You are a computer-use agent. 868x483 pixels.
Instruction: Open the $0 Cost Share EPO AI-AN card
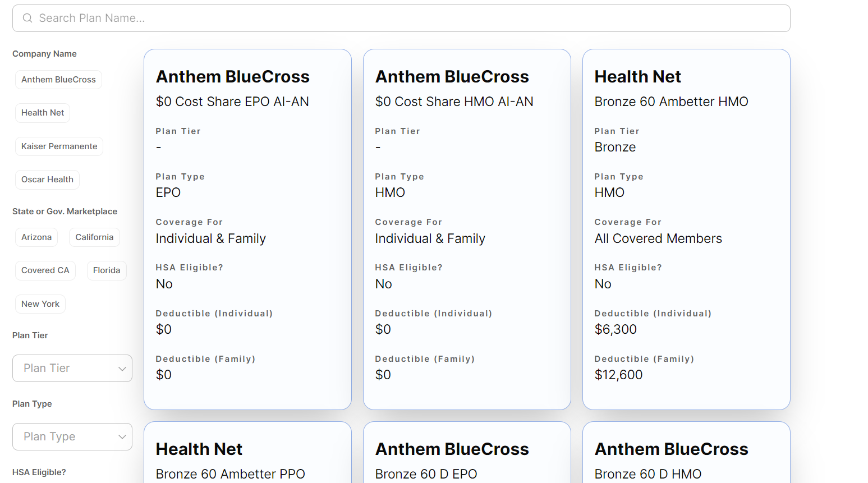click(x=247, y=229)
